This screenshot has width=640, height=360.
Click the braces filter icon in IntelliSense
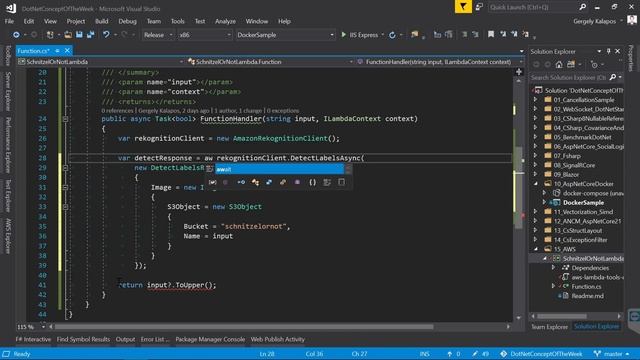[x=312, y=182]
